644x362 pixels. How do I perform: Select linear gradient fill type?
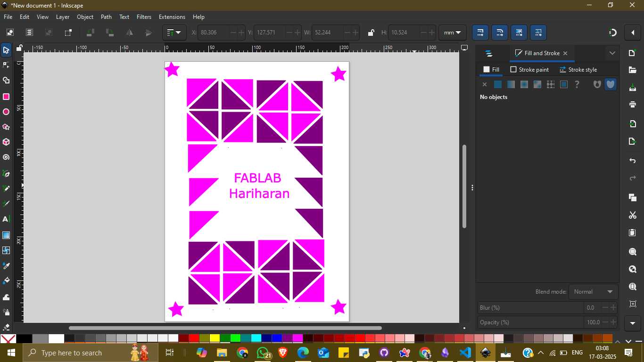[x=511, y=85]
